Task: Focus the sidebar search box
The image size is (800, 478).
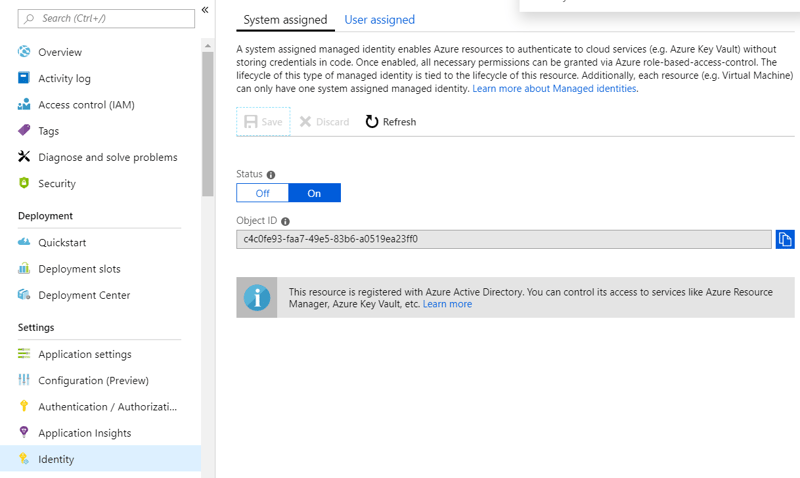Action: coord(106,18)
